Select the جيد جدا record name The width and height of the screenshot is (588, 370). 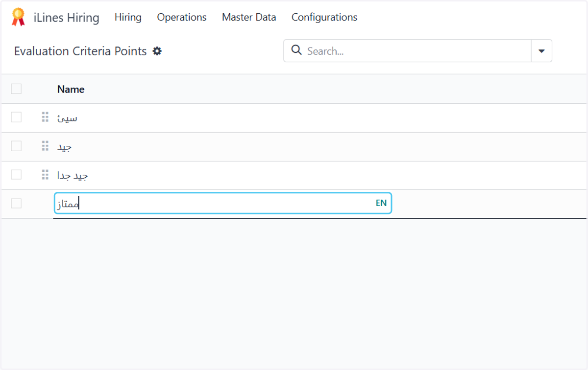73,176
